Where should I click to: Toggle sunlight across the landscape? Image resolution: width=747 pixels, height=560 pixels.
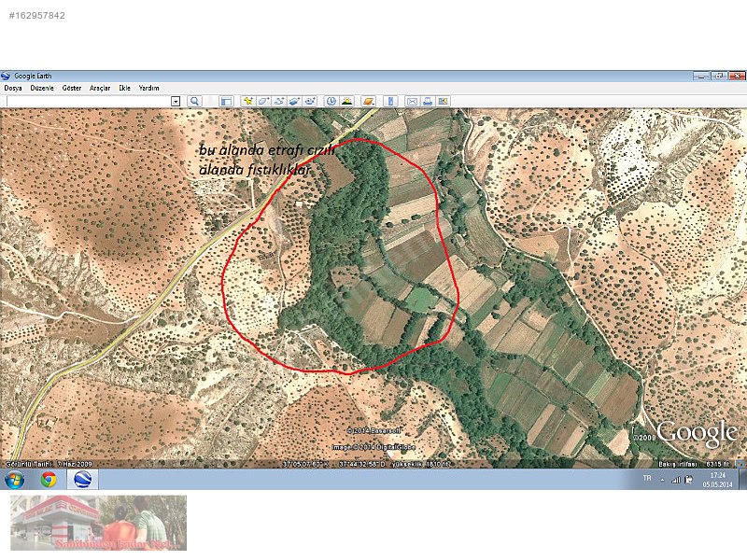tap(346, 101)
